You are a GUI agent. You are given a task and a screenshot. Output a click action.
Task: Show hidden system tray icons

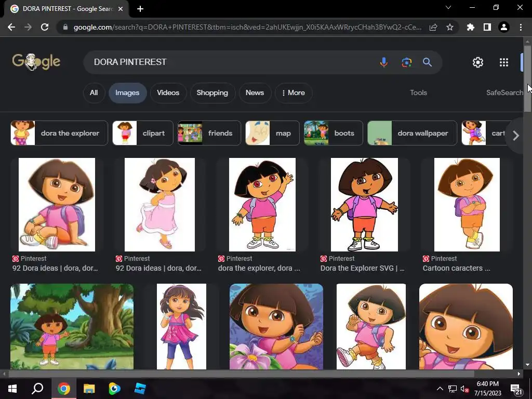click(x=440, y=389)
